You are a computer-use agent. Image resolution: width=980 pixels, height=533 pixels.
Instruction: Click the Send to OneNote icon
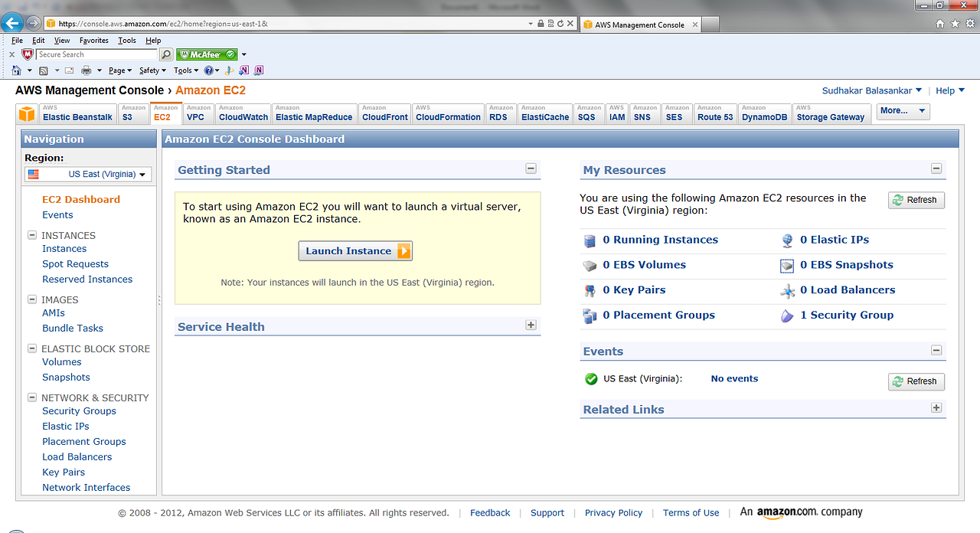point(243,70)
